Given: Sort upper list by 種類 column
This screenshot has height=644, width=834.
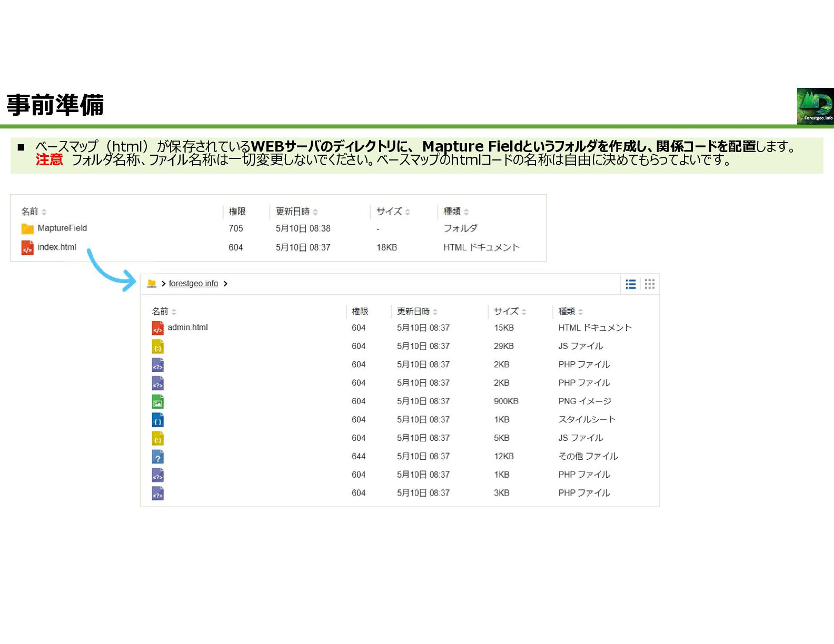Looking at the screenshot, I should tap(456, 212).
